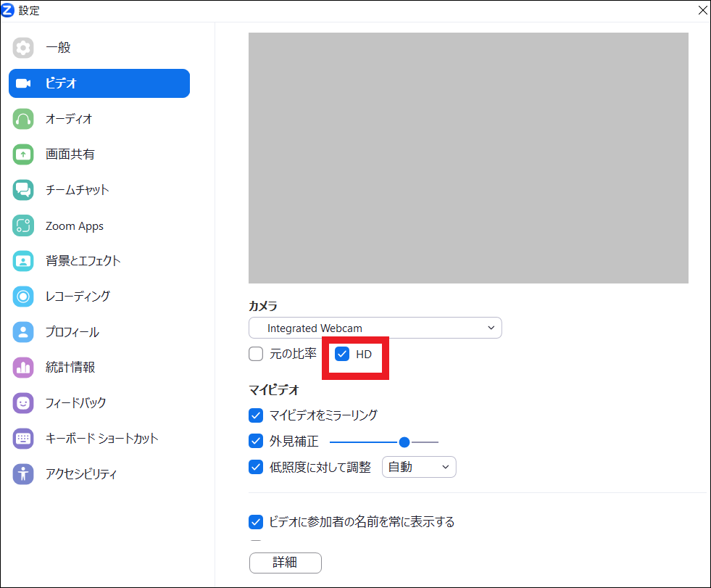Open 画面共有 settings
711x588 pixels.
coord(99,154)
